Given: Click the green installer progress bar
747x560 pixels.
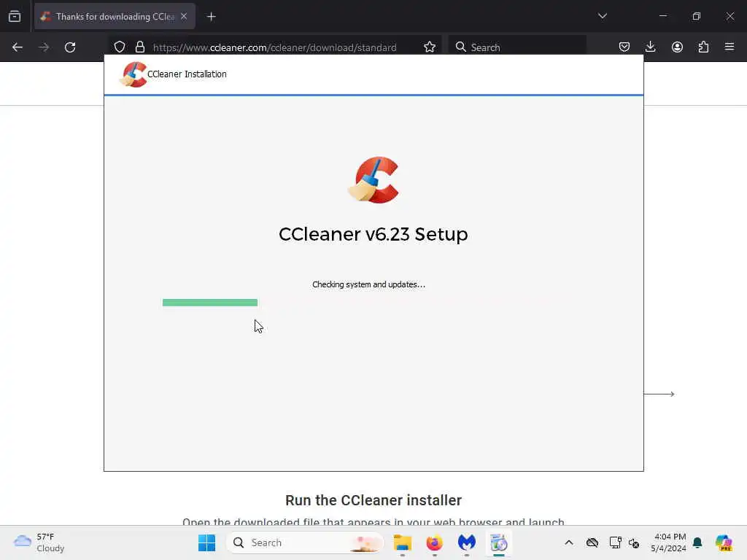Looking at the screenshot, I should coord(210,303).
